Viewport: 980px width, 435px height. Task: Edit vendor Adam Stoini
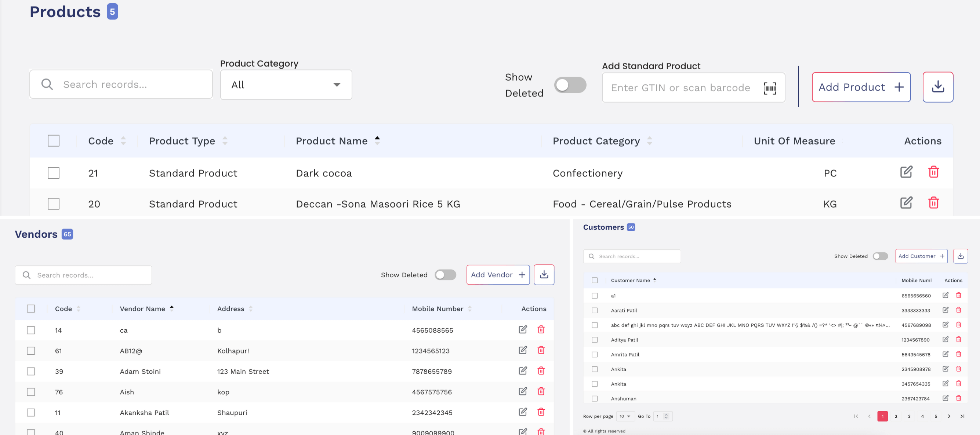523,370
